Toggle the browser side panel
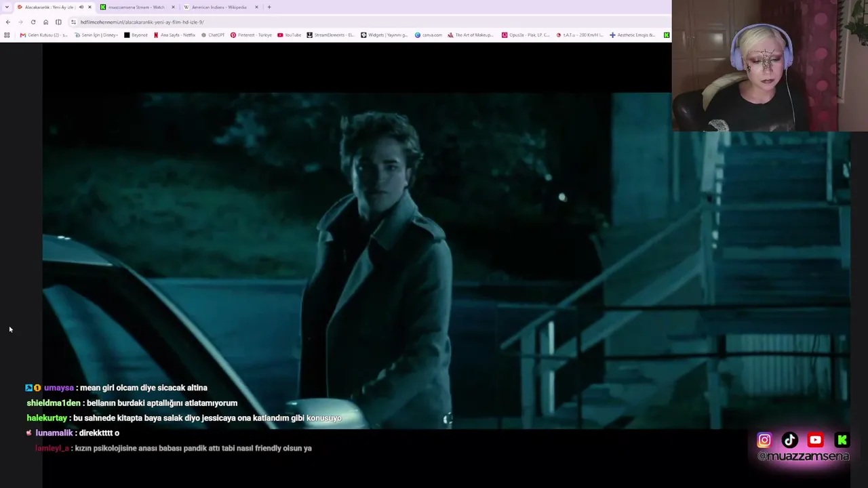This screenshot has width=868, height=488. coord(58,22)
